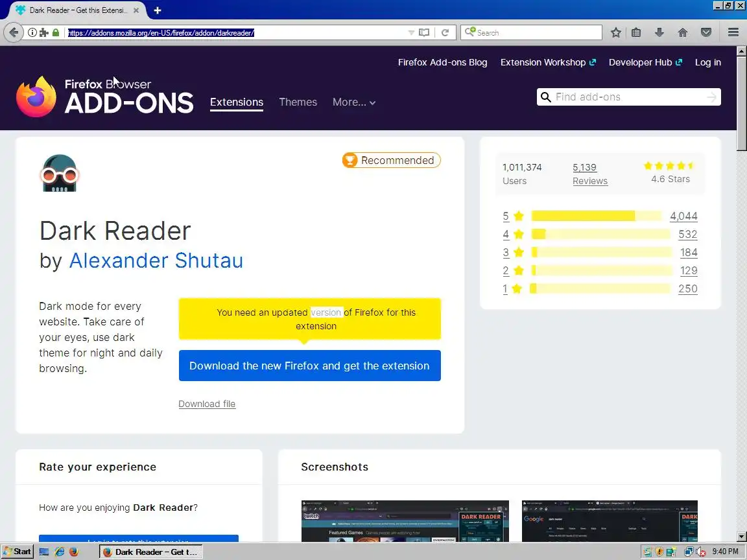Open Developer Hub link
Viewport: 747px width, 560px height.
click(645, 62)
